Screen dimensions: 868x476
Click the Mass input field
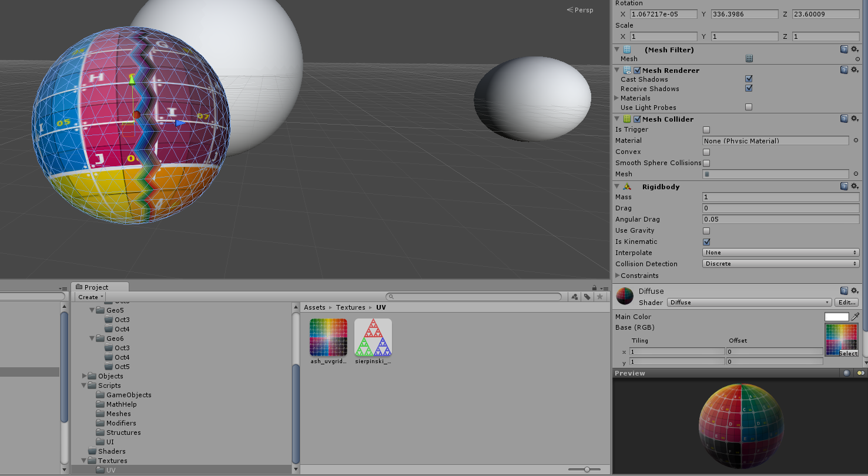[781, 197]
